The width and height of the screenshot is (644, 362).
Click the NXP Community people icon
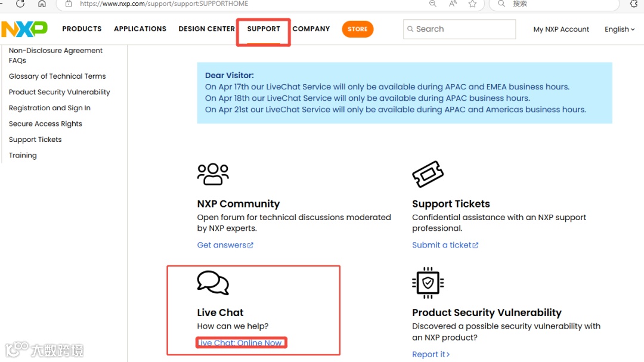tap(213, 174)
